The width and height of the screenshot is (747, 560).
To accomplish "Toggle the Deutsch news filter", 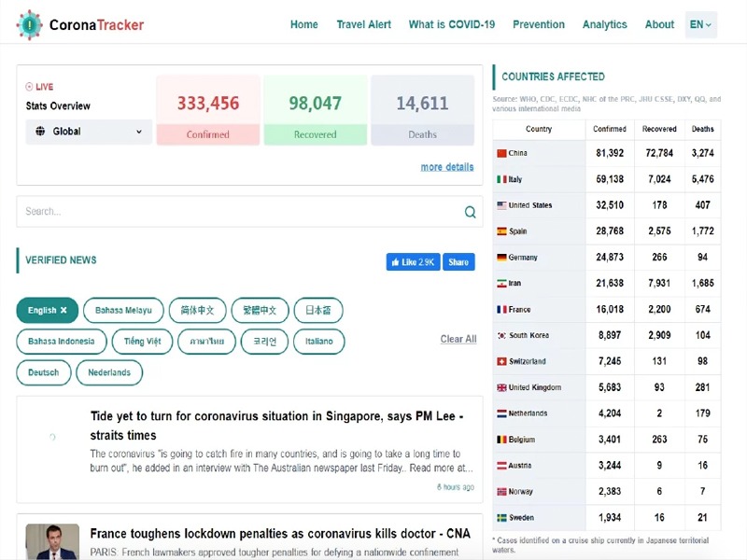I will pos(43,372).
